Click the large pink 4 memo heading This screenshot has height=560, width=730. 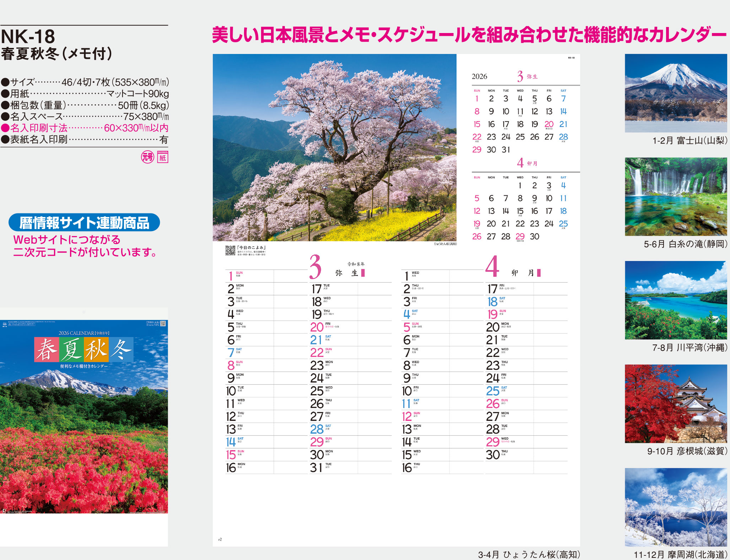click(492, 266)
